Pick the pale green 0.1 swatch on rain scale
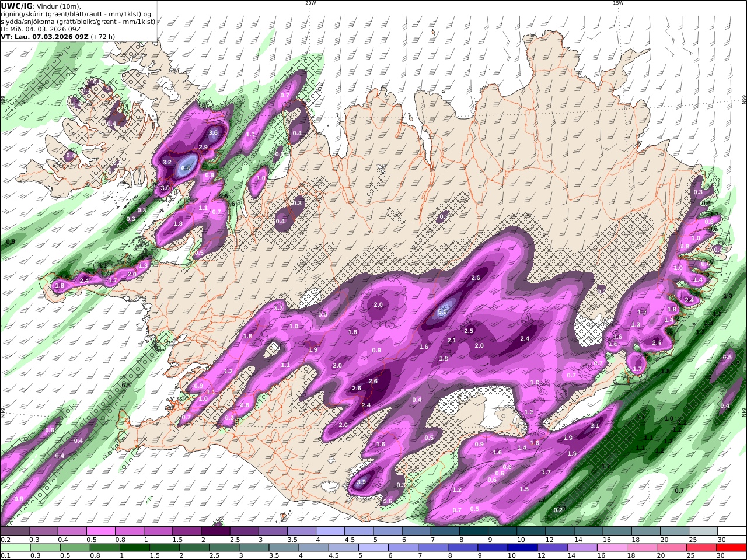 (x=15, y=548)
